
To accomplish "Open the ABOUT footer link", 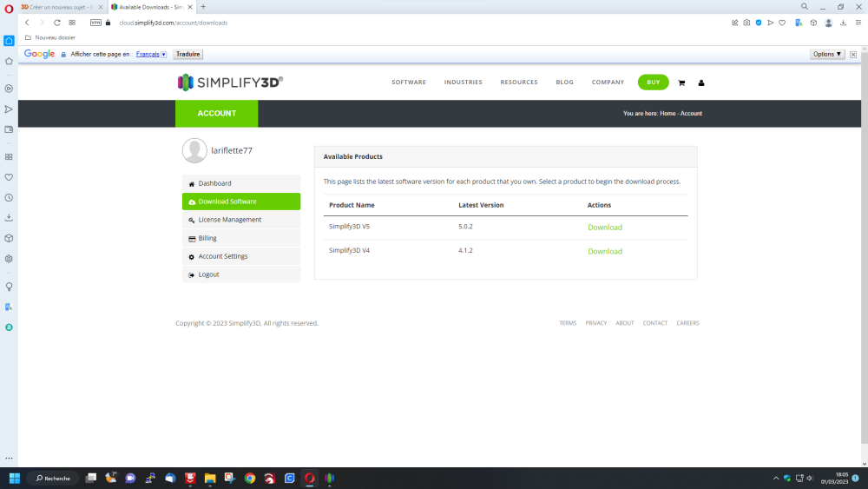I will click(624, 323).
